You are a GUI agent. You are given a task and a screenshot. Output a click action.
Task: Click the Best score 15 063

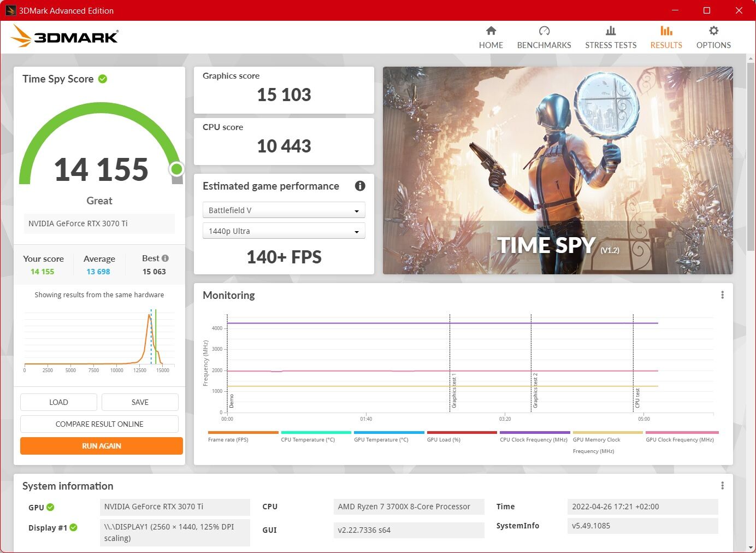[x=154, y=272]
